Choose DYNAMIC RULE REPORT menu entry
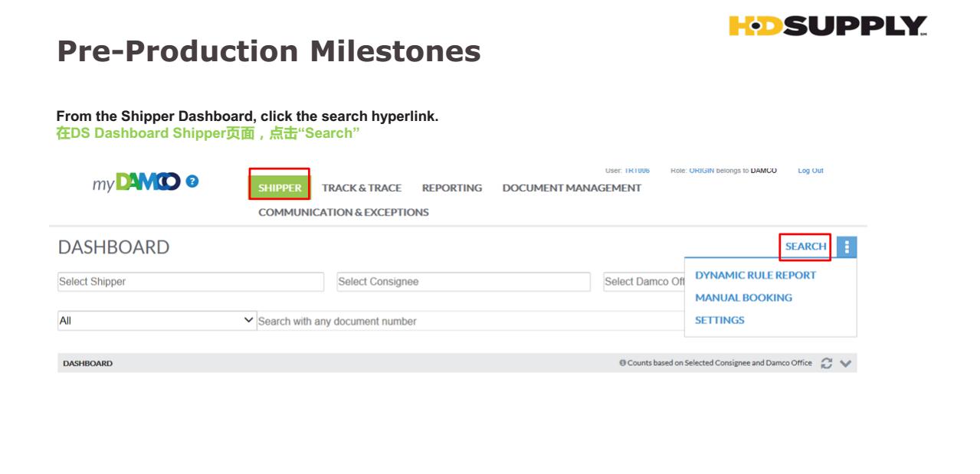 click(x=755, y=275)
